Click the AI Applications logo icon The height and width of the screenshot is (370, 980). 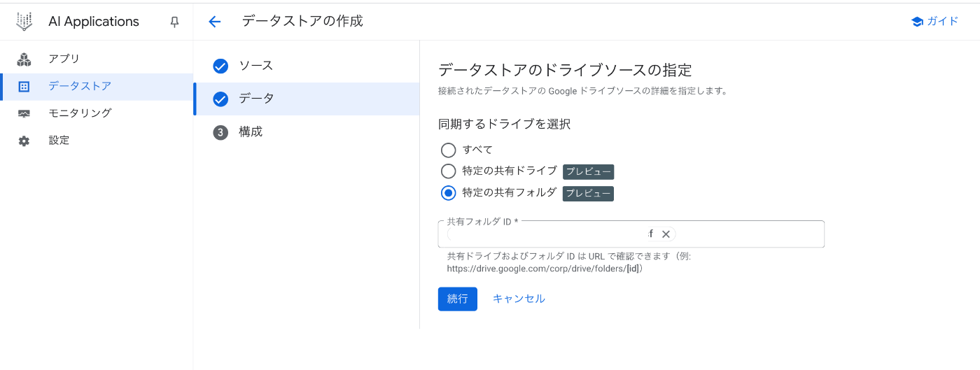click(x=24, y=22)
